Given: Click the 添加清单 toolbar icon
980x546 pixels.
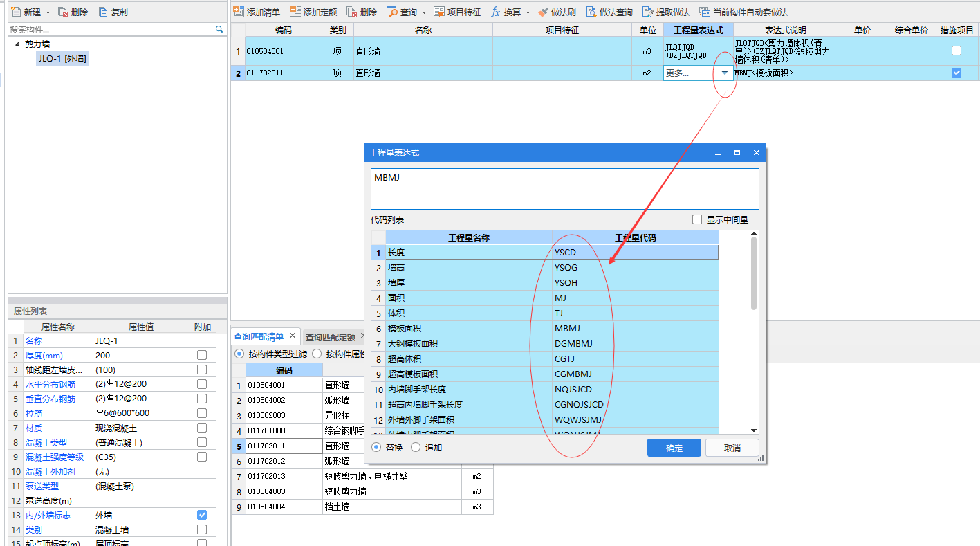Looking at the screenshot, I should point(239,12).
